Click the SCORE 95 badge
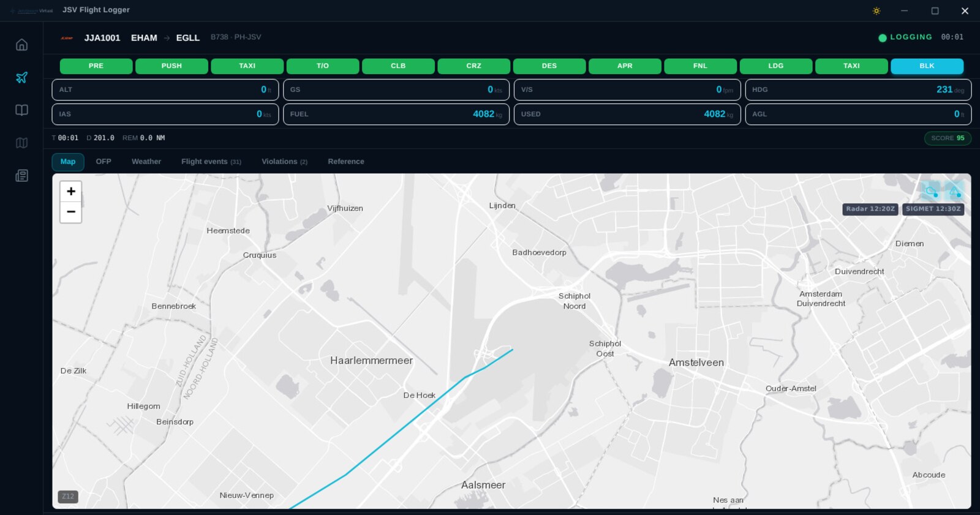 [x=948, y=138]
